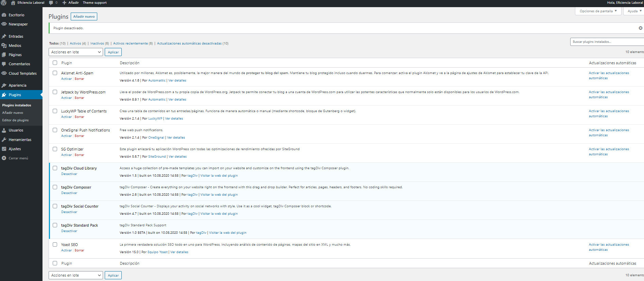The width and height of the screenshot is (644, 281).
Task: Click the Apariencia paintbrush icon
Action: tap(4, 85)
